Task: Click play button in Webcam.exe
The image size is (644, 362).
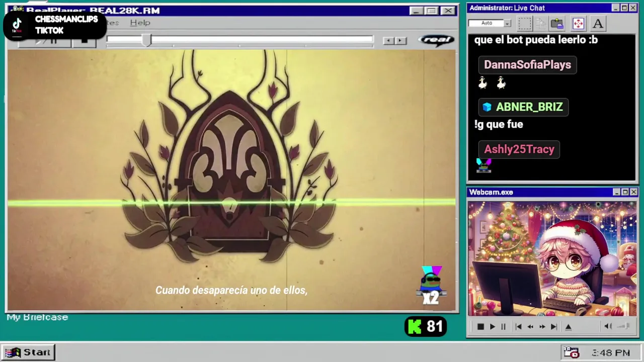Action: 493,327
